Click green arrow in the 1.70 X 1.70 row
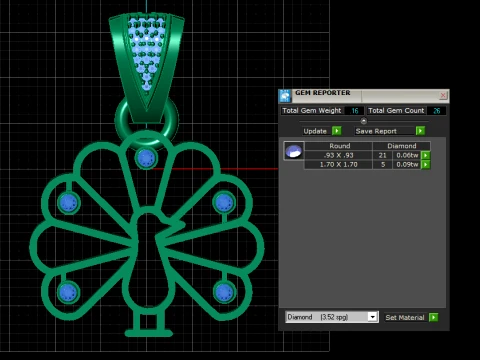 click(426, 165)
